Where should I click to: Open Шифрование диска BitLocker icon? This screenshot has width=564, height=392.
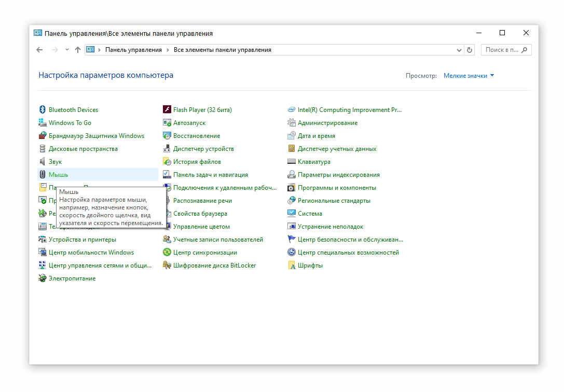pyautogui.click(x=167, y=265)
